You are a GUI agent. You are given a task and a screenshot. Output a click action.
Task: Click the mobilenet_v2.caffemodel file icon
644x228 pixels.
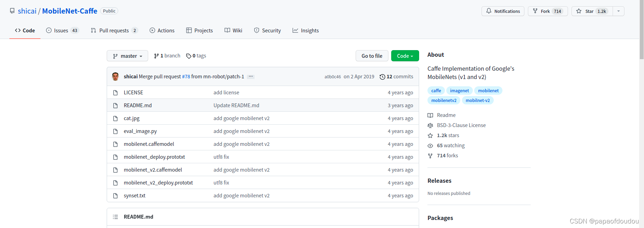115,170
